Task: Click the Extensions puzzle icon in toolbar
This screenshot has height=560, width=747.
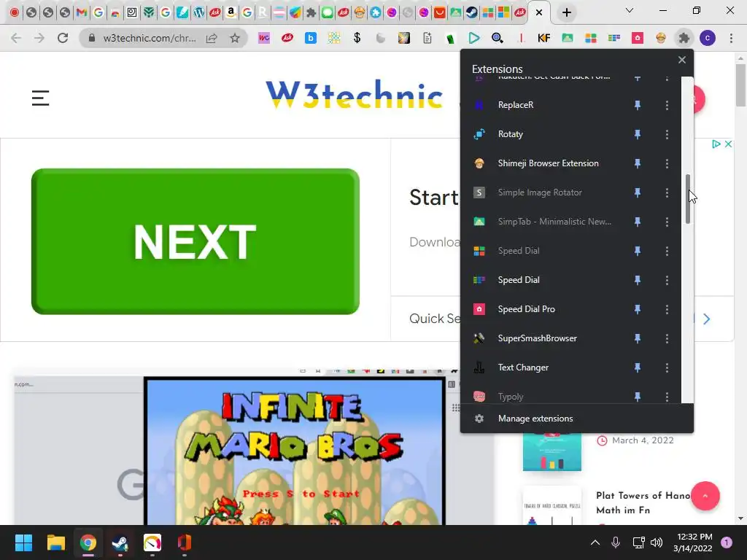Action: (x=684, y=38)
